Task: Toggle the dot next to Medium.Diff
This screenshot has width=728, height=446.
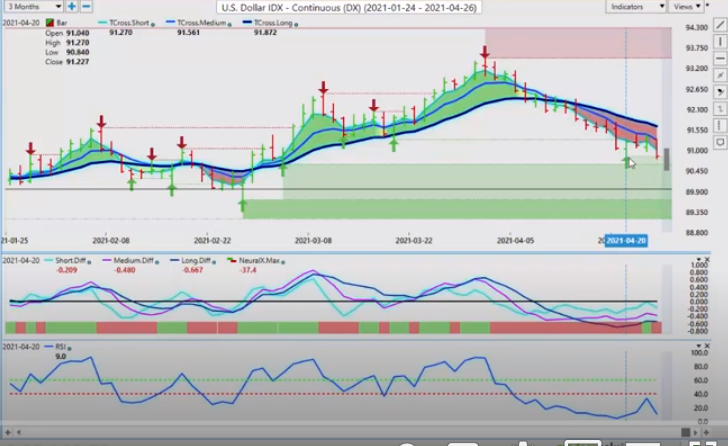Action: [157, 262]
